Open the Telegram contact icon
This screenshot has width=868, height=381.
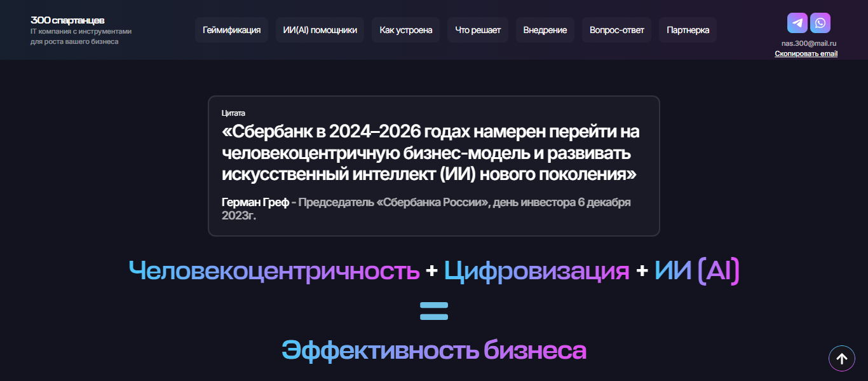(797, 23)
